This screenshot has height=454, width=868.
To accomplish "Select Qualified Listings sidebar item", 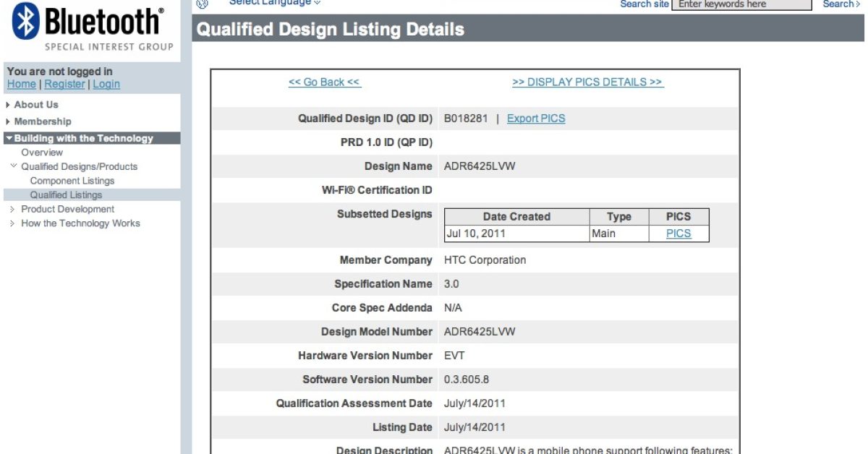I will coord(66,194).
